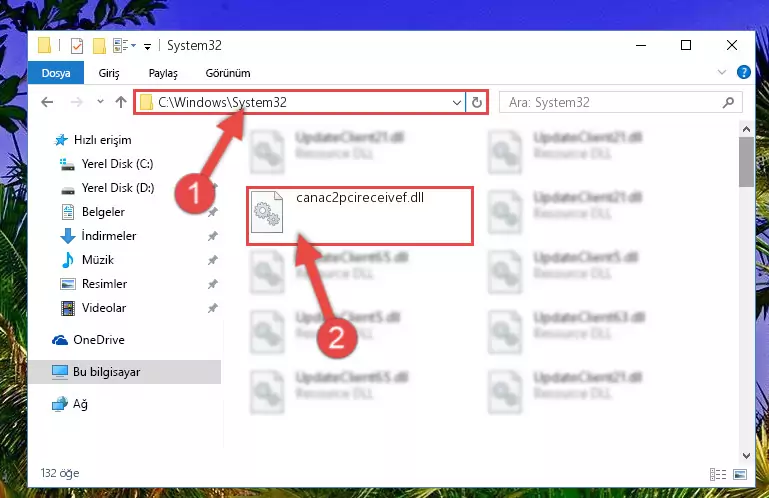The height and width of the screenshot is (498, 769).
Task: Select the canac2pcireceivef.dll file name
Action: 360,198
